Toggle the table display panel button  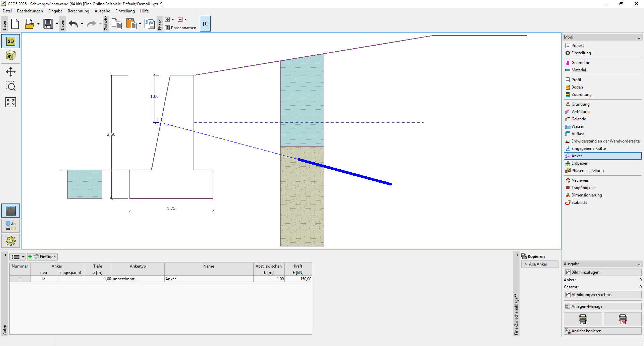(x=11, y=211)
